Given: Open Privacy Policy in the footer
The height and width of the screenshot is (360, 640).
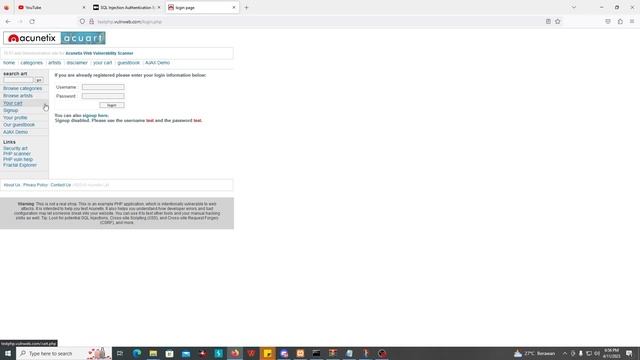Looking at the screenshot, I should tap(36, 185).
